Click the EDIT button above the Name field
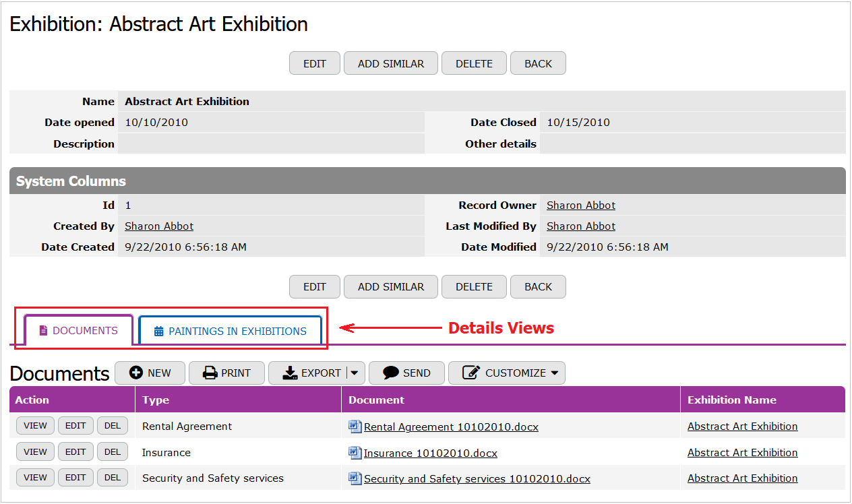The height and width of the screenshot is (504, 852). 315,63
